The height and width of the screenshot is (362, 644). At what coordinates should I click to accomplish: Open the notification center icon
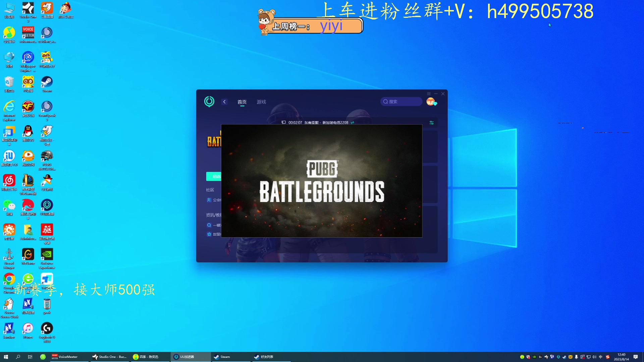click(x=636, y=357)
